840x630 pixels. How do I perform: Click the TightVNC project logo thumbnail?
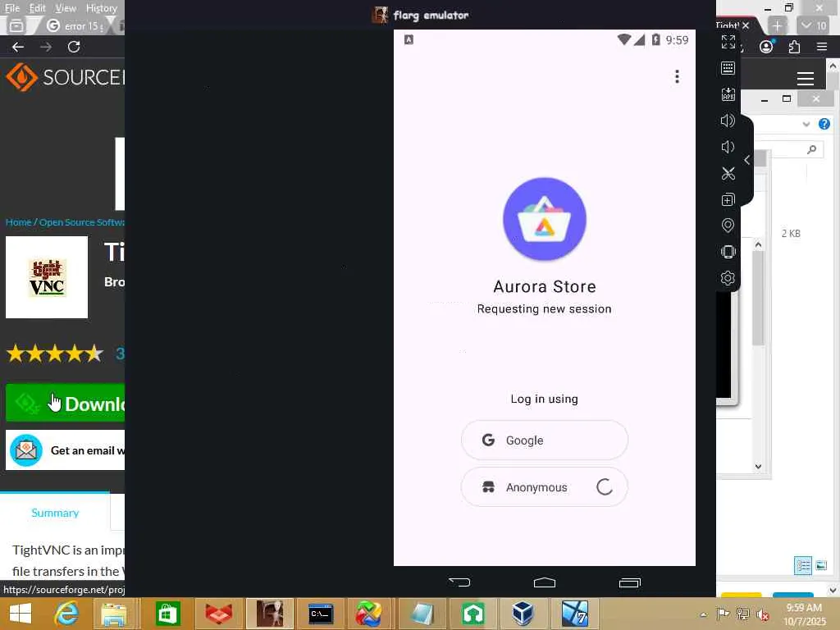(47, 277)
